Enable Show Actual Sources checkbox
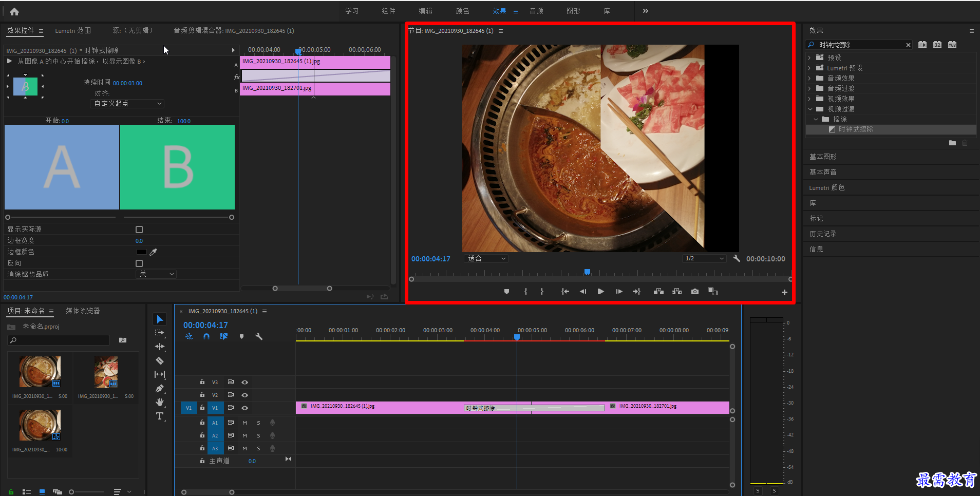980x496 pixels. pos(139,230)
